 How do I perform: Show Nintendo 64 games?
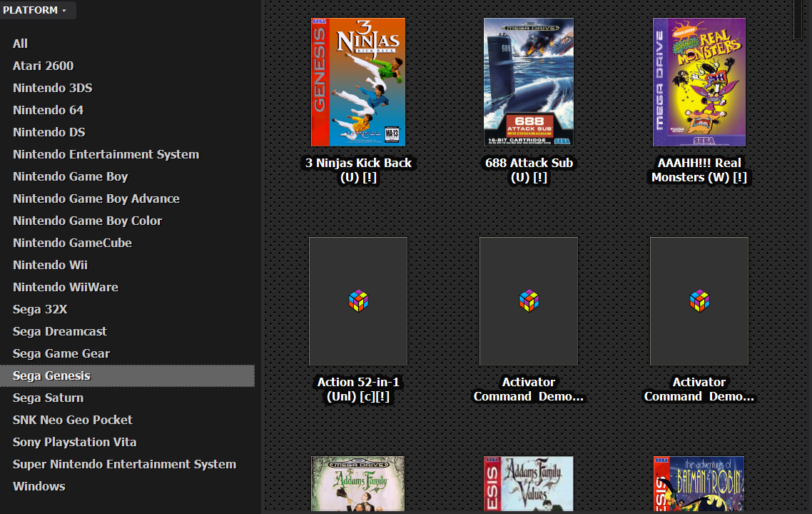pyautogui.click(x=48, y=110)
